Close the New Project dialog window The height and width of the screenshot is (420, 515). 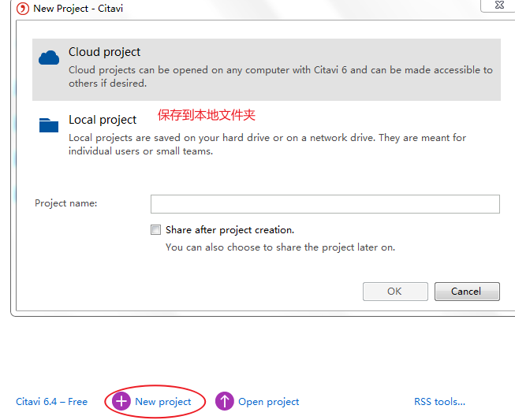click(x=499, y=5)
